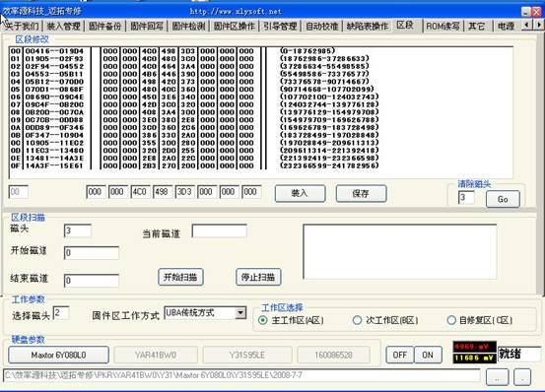Image resolution: width=545 pixels, height=392 pixels.
Task: Click Go to clear head
Action: (503, 199)
